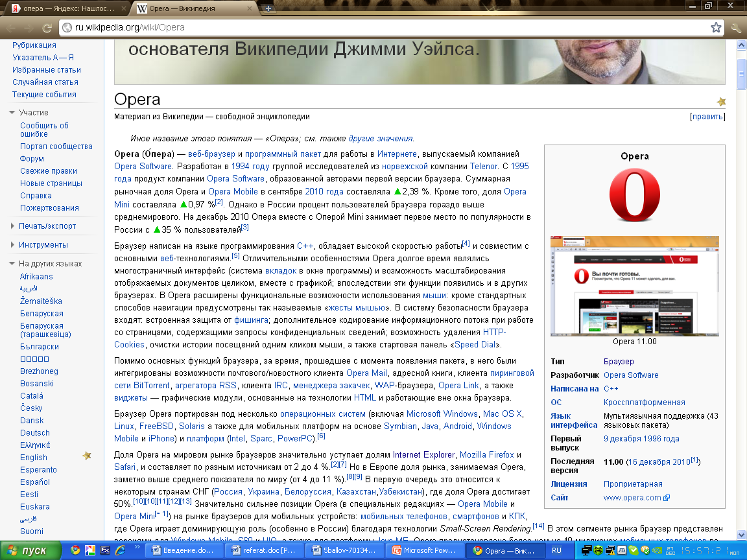Click the править edit link
The width and height of the screenshot is (747, 560).
[x=707, y=117]
